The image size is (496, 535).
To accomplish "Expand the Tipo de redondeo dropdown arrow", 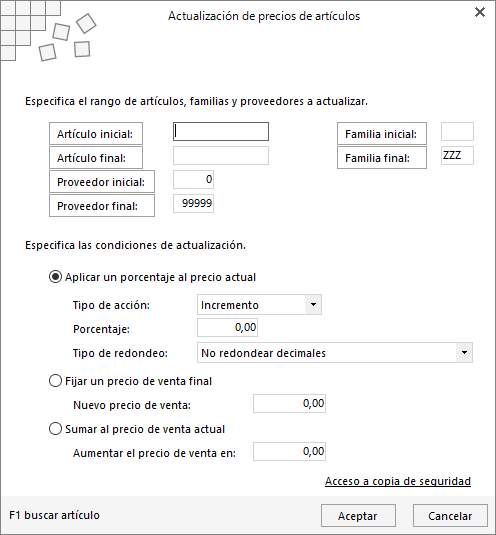I will pos(464,352).
